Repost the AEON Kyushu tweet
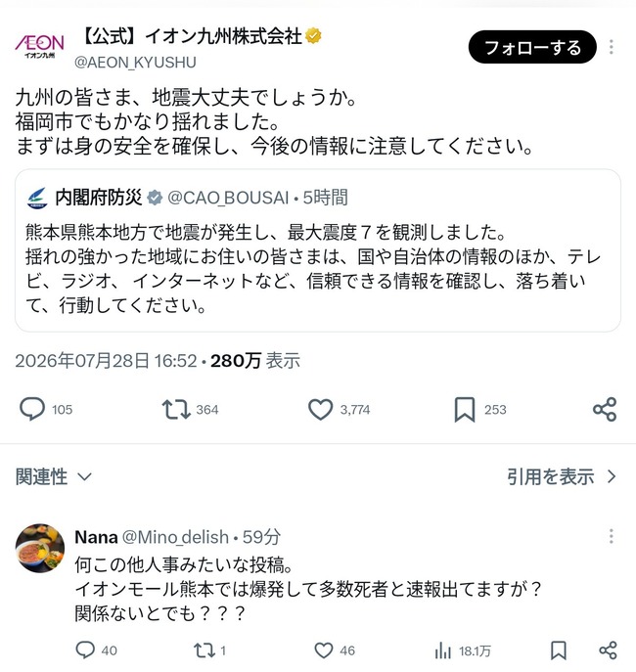The width and height of the screenshot is (636, 672). (176, 409)
